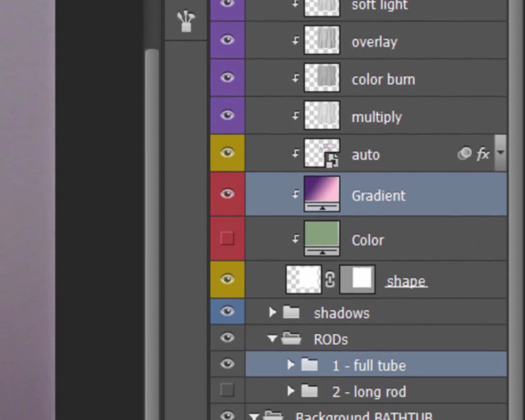The height and width of the screenshot is (420, 525).
Task: Click the blending options badge on auto layer
Action: 464,153
